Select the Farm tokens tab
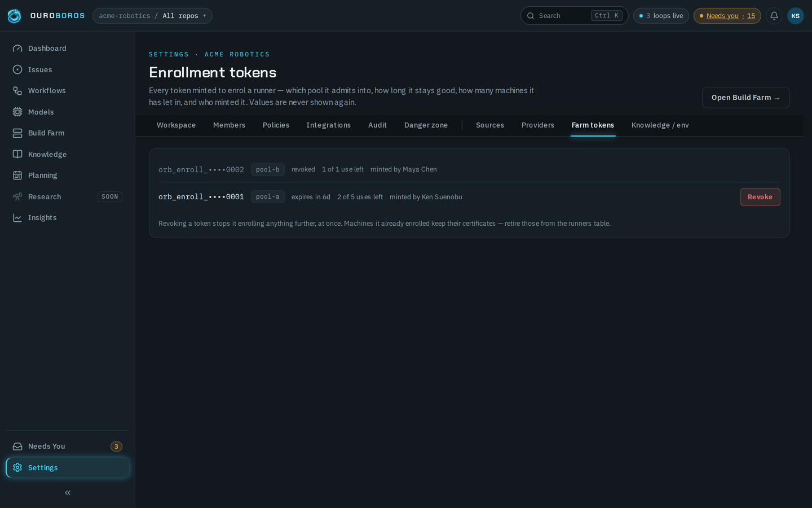This screenshot has width=812, height=508. pyautogui.click(x=593, y=125)
